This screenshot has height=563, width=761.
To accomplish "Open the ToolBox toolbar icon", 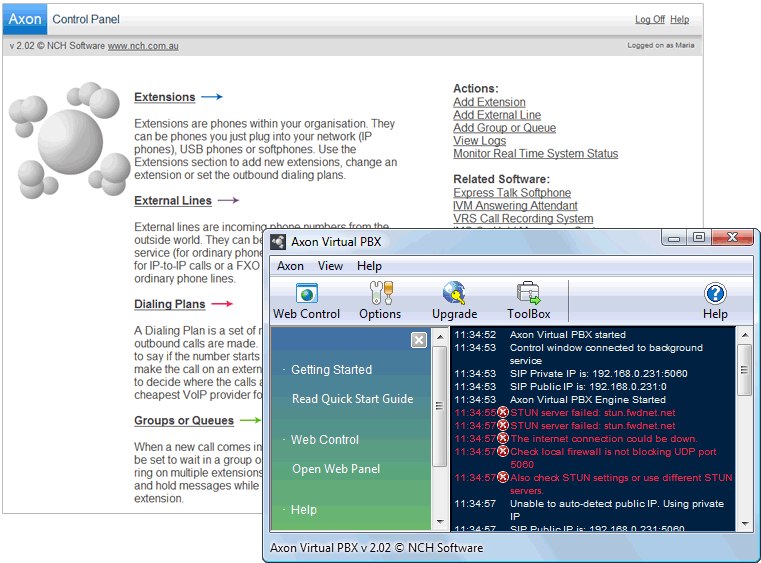I will click(528, 294).
